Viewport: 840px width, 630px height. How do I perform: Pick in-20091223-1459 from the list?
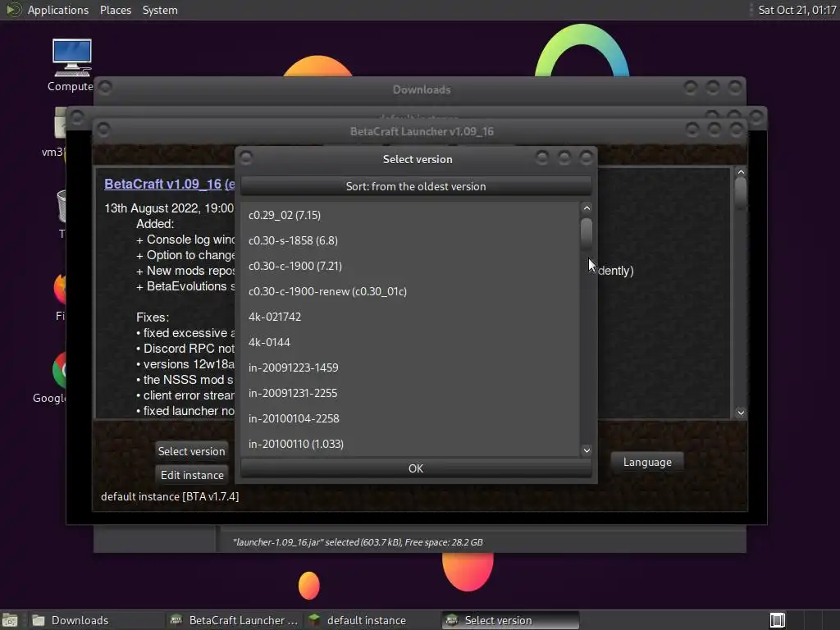tap(410, 367)
